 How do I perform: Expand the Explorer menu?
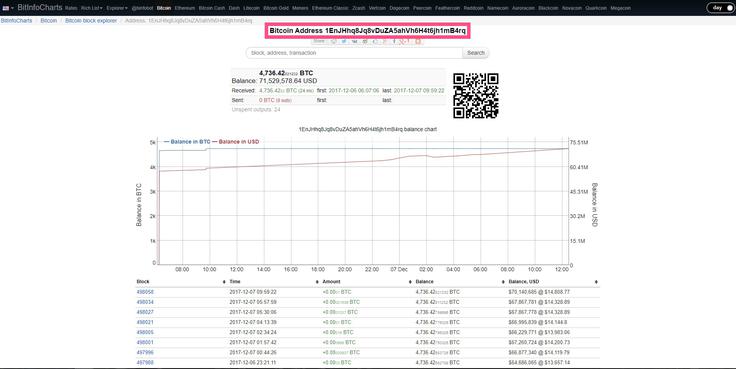click(x=117, y=8)
